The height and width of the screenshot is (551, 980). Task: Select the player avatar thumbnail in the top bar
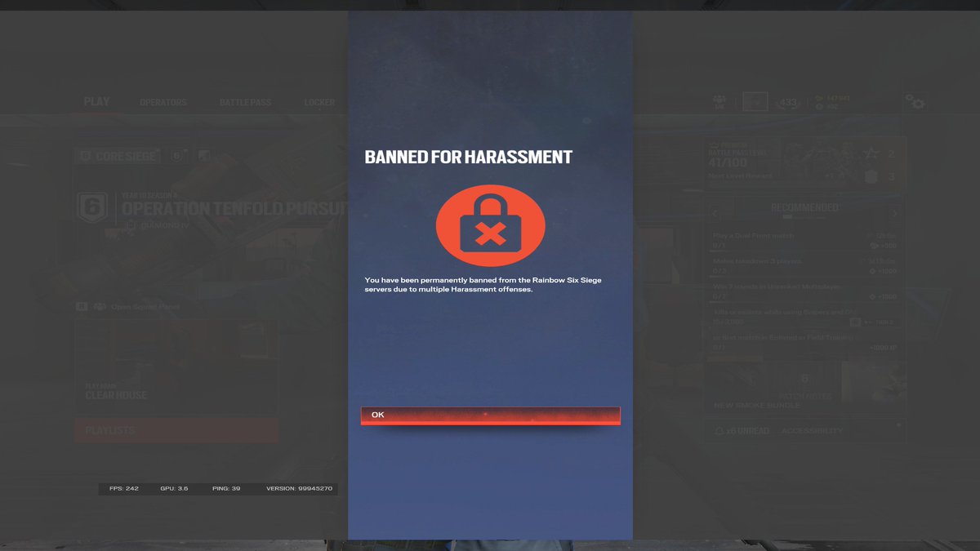[x=755, y=102]
